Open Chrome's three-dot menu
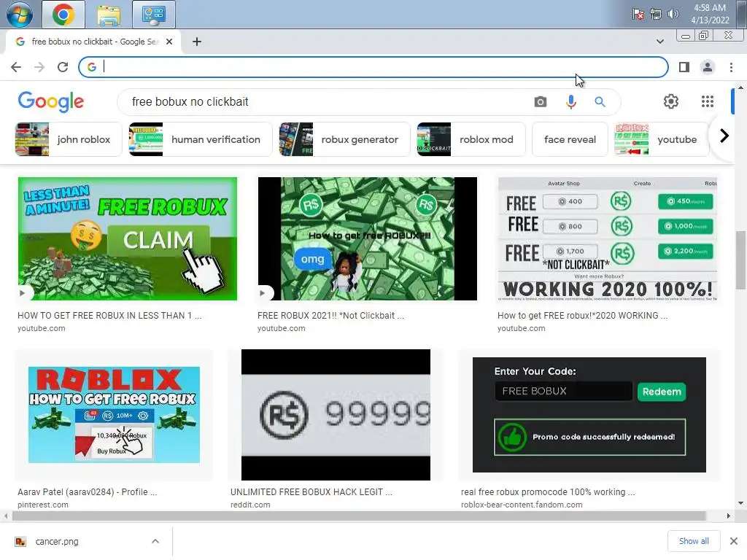 coord(731,67)
